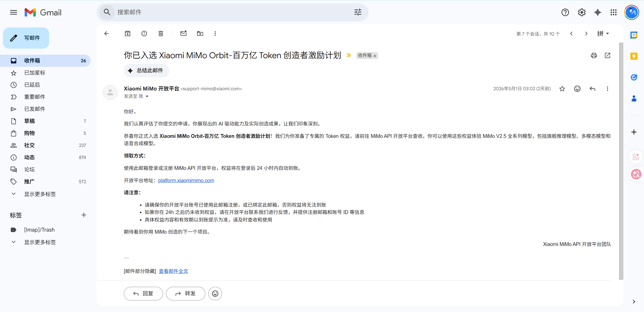Open search options filter icon
Screen dimensions: 644x312
tap(358, 12)
